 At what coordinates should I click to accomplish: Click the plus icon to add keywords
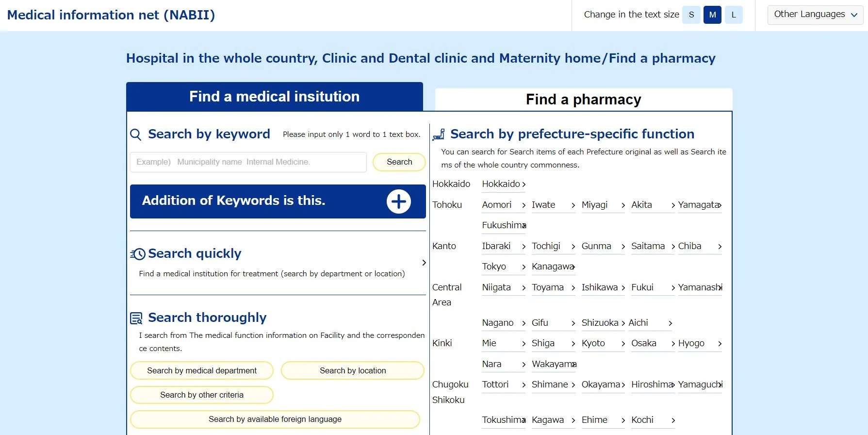(398, 201)
